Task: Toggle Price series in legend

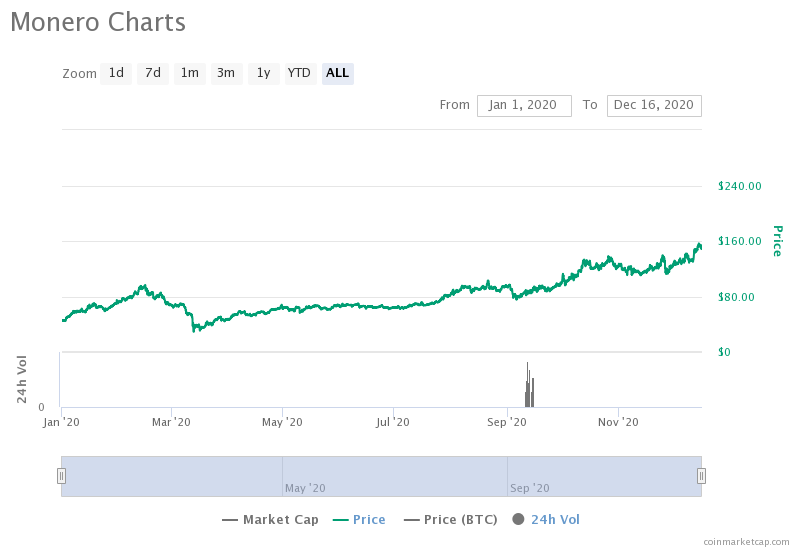Action: click(359, 519)
